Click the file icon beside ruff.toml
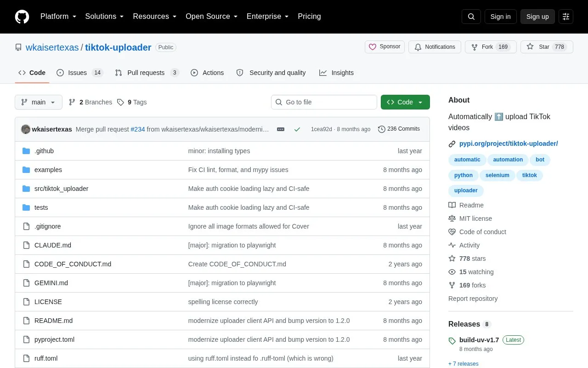Screen dimensions: 588x368 26,358
